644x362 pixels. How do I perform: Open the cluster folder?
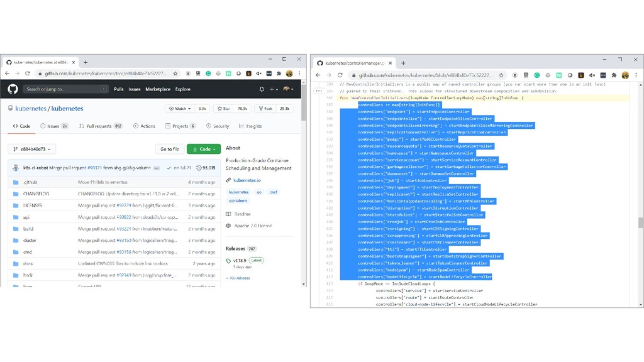click(x=30, y=241)
